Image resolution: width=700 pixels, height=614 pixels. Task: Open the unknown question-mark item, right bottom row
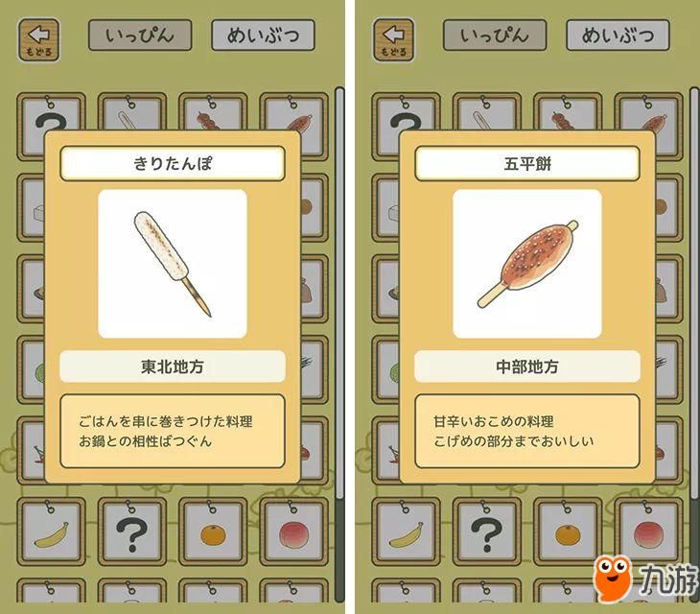pyautogui.click(x=487, y=532)
